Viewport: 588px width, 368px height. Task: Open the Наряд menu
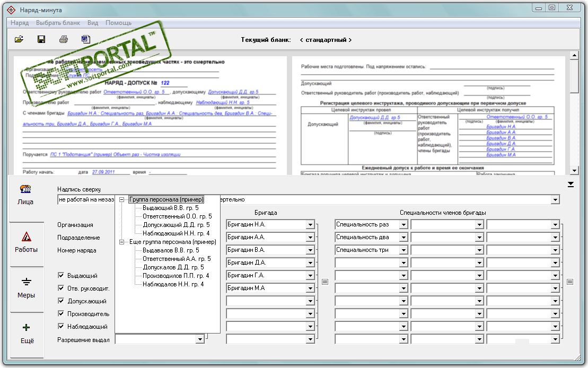click(20, 23)
